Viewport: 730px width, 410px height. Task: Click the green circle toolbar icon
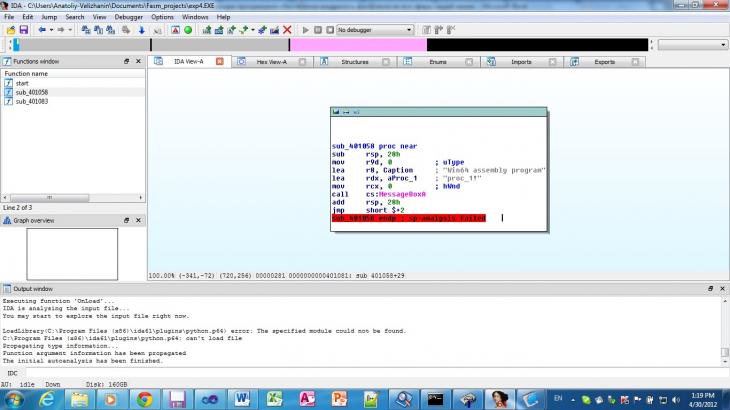point(188,30)
